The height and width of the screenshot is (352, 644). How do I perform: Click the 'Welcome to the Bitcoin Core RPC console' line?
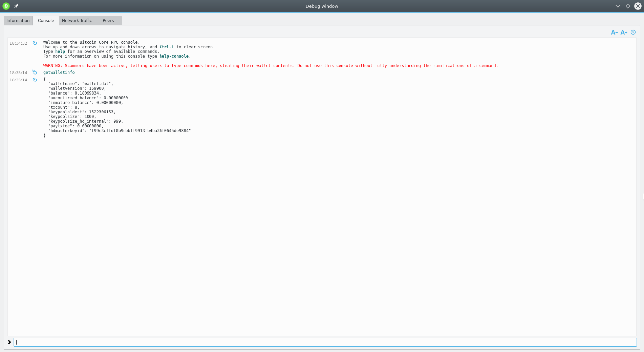(x=91, y=42)
